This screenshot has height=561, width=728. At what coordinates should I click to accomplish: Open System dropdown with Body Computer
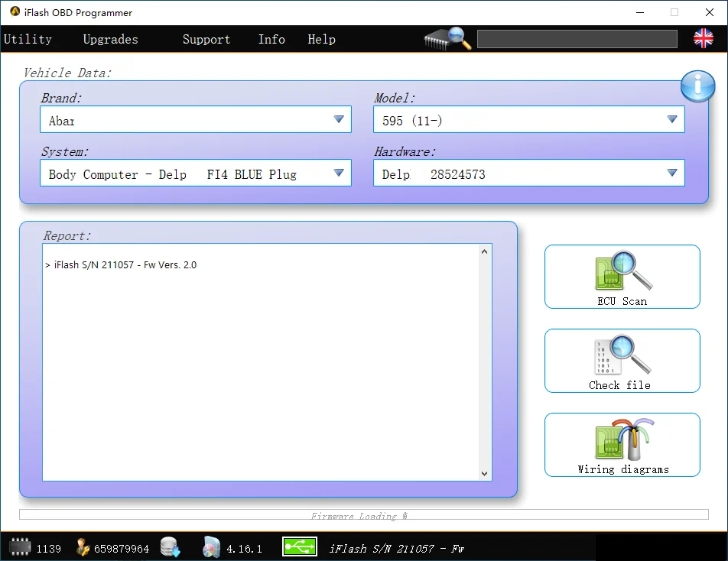coord(196,173)
